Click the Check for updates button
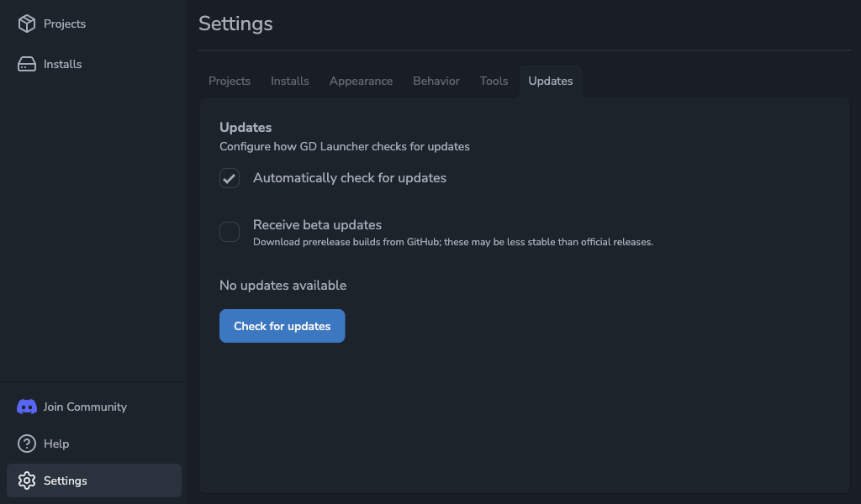Image resolution: width=861 pixels, height=504 pixels. coord(282,326)
